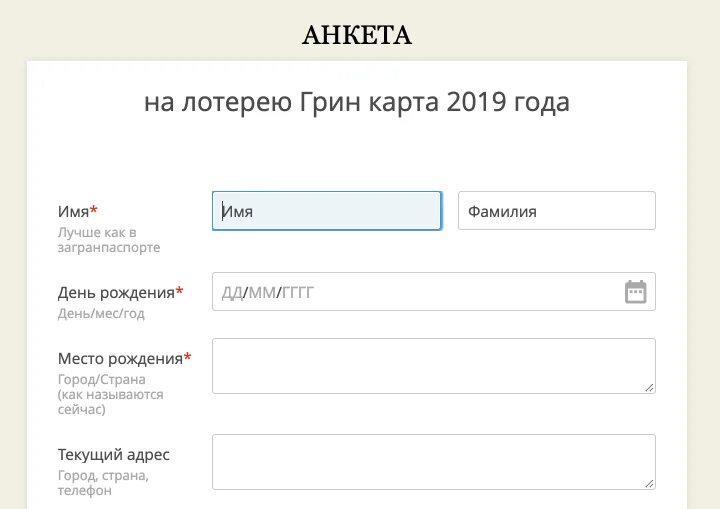Screen dimensions: 720x509
Task: Focus the Фамилия surname field
Action: click(x=556, y=211)
